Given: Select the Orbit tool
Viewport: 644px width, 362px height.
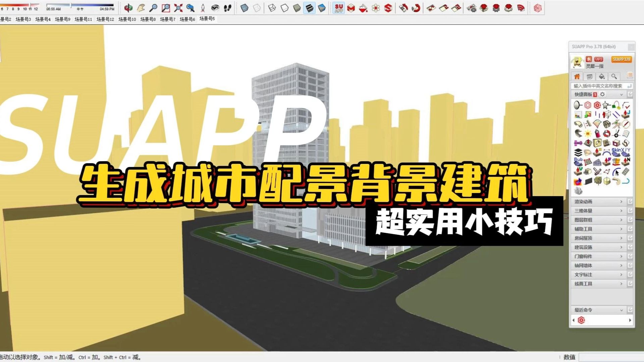Looking at the screenshot, I should coord(128,8).
